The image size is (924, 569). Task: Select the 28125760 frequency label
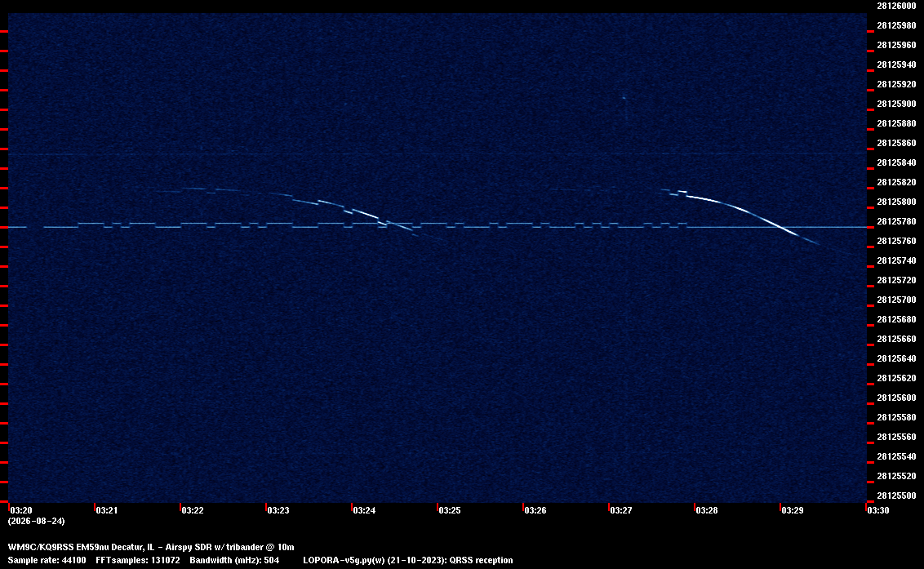[896, 241]
